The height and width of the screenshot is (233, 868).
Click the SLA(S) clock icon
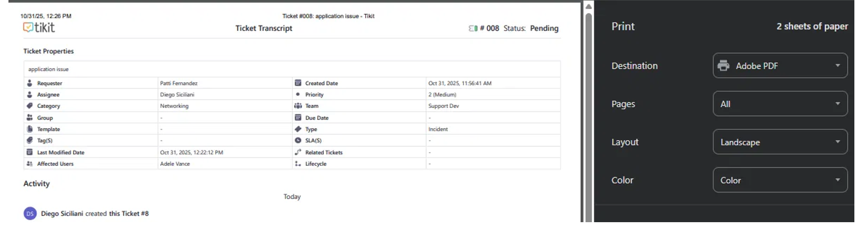[298, 140]
